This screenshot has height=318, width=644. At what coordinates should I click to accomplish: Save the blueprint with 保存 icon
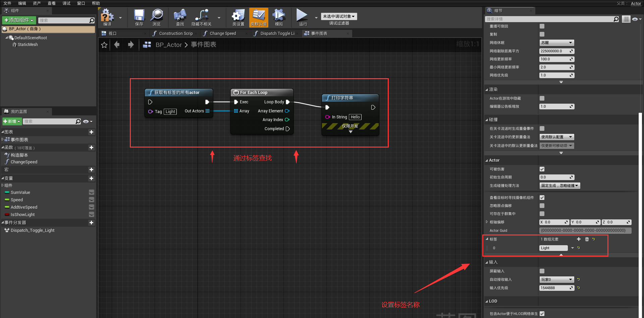pos(139,17)
